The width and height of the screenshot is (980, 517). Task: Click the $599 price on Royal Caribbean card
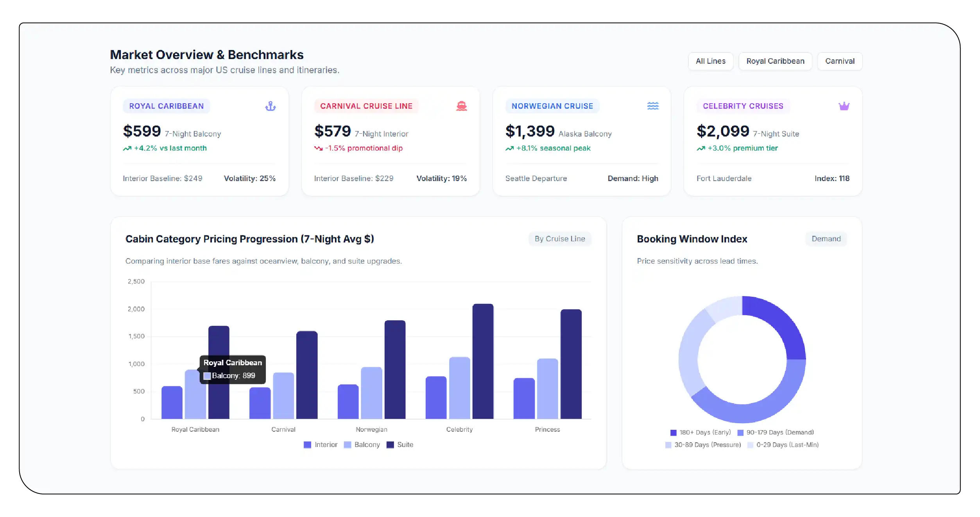tap(142, 131)
